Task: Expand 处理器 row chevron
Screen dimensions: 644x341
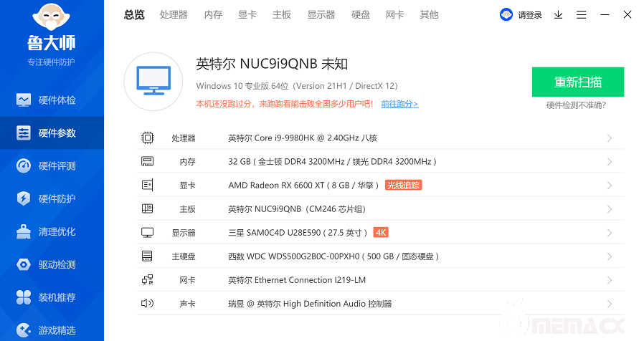Action: coord(610,138)
